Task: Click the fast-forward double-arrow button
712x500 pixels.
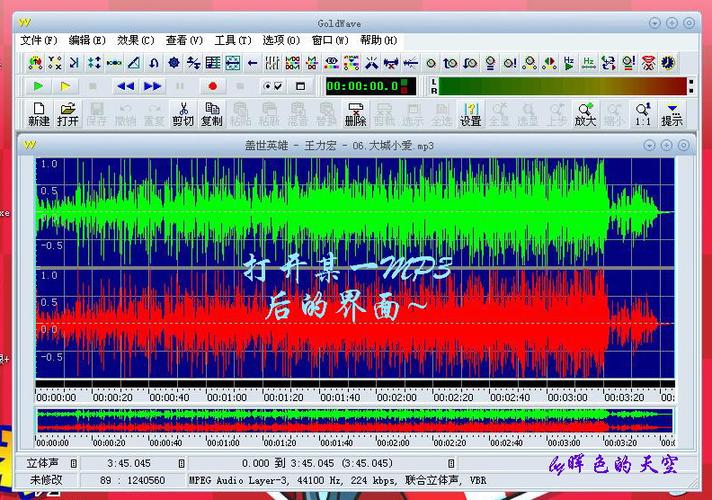Action: (x=153, y=86)
